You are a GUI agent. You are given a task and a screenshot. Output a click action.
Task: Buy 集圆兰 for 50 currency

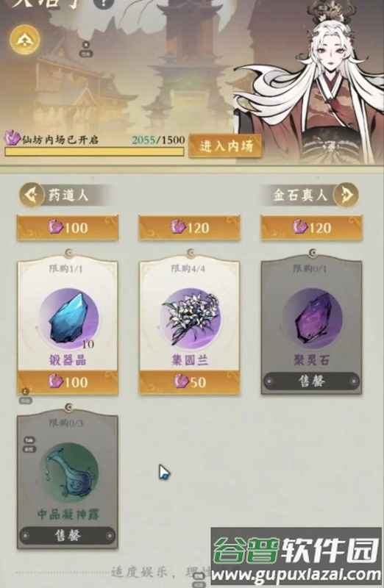coord(190,381)
